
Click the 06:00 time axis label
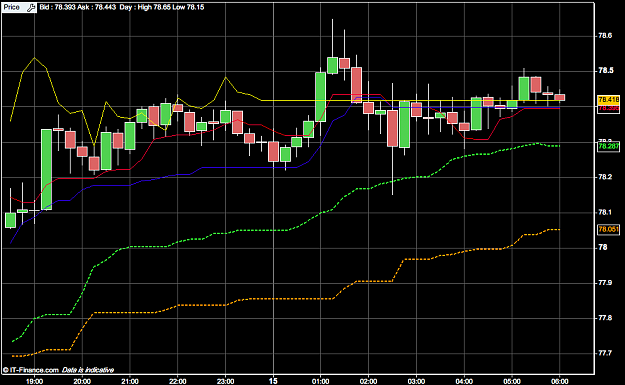pyautogui.click(x=560, y=381)
